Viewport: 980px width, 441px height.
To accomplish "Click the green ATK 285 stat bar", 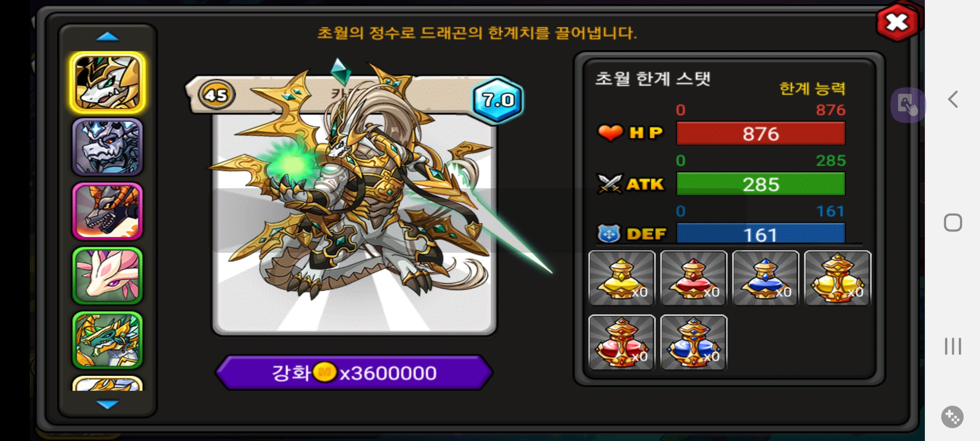I will click(x=760, y=184).
